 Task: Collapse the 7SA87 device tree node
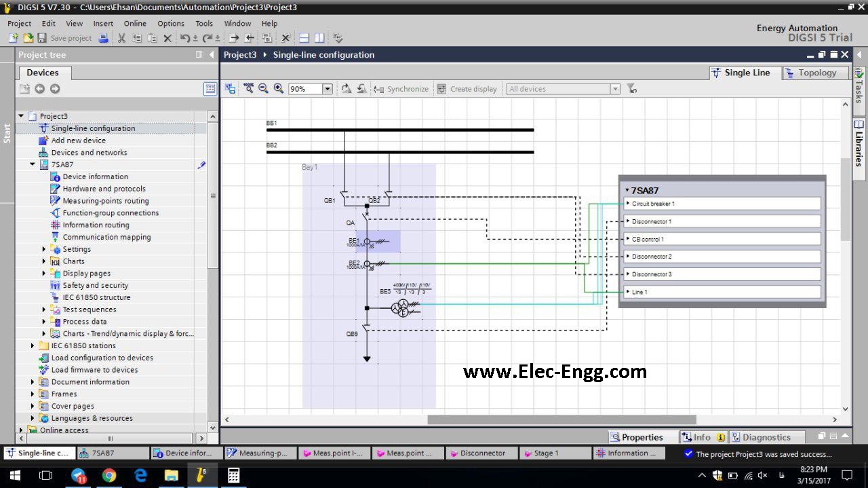[33, 164]
